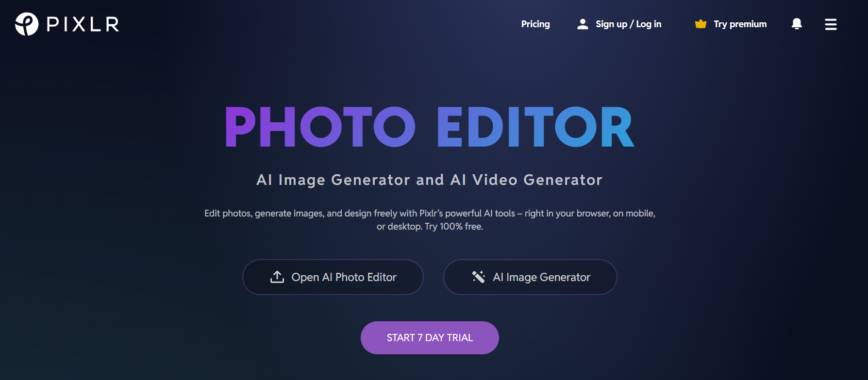Image resolution: width=868 pixels, height=380 pixels.
Task: Click the Pixlr circular logo icon
Action: coord(27,24)
